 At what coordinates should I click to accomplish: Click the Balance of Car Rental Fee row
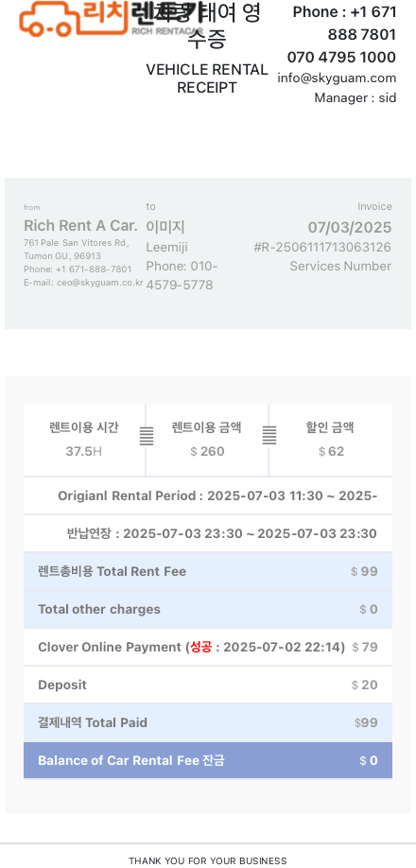click(208, 760)
